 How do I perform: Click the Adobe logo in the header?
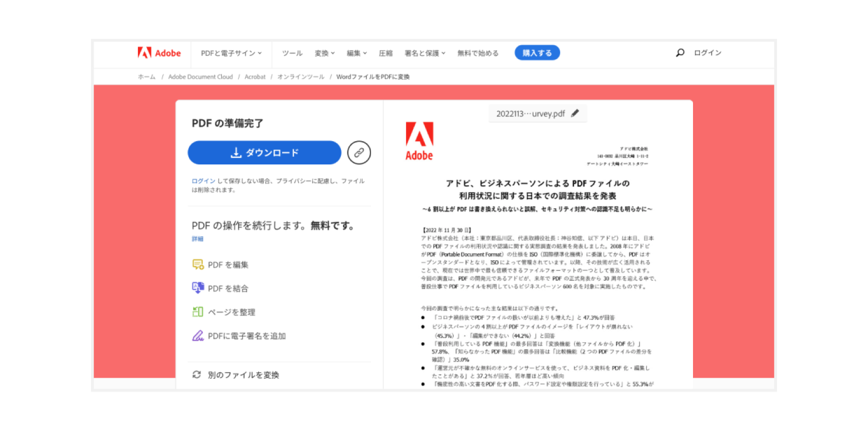[159, 53]
